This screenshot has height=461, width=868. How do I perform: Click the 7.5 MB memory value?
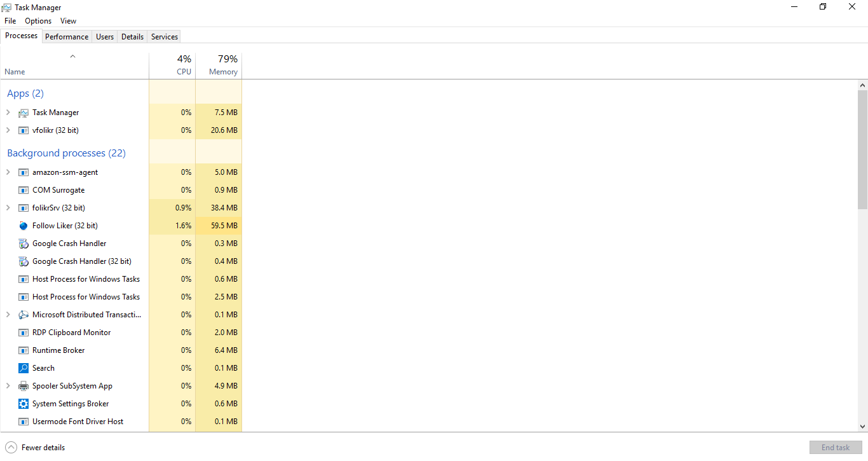(226, 113)
